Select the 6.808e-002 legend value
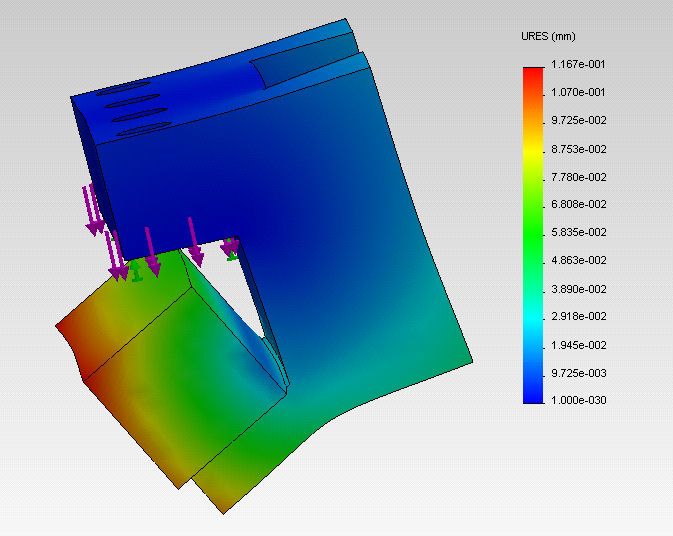The image size is (673, 536). pyautogui.click(x=579, y=204)
